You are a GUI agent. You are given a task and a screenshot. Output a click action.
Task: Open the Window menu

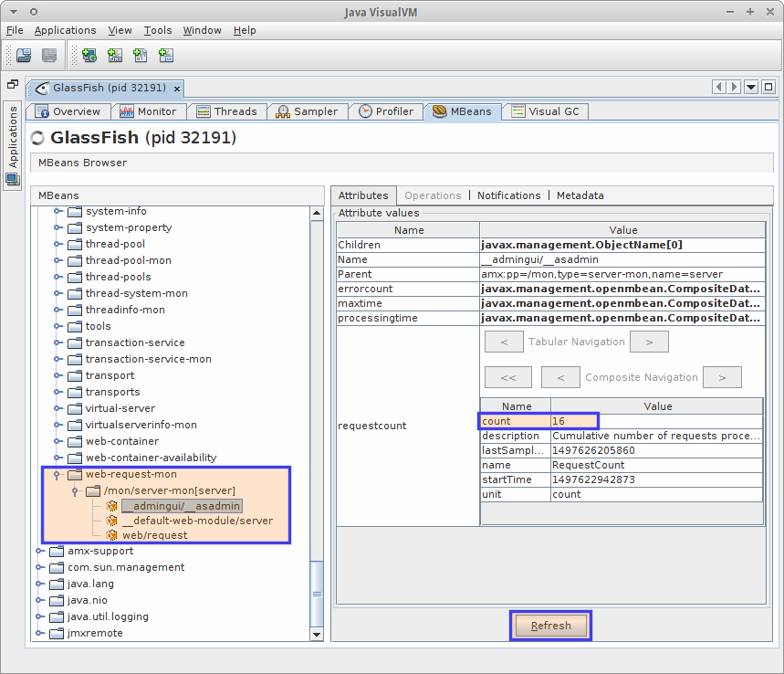point(202,30)
